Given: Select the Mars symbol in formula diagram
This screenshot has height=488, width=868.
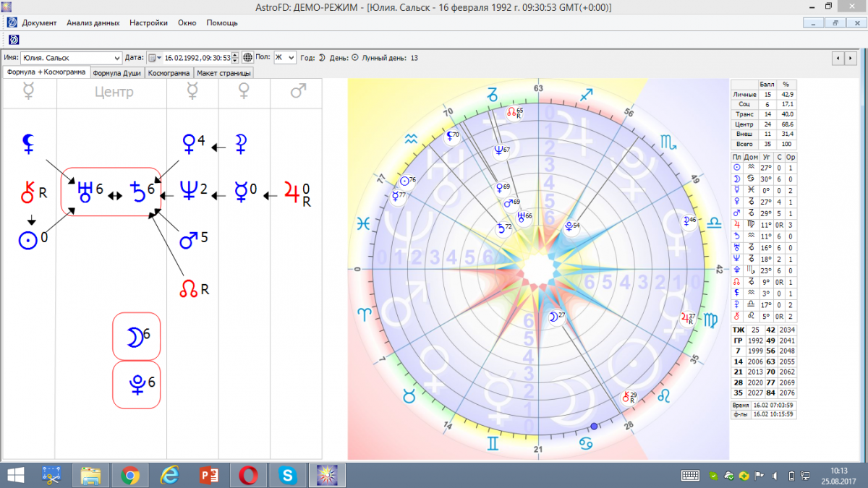Looking at the screenshot, I should pos(189,239).
